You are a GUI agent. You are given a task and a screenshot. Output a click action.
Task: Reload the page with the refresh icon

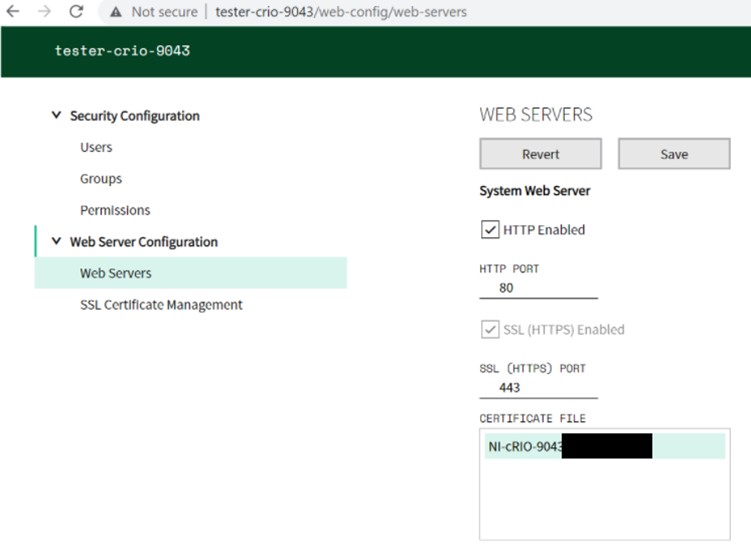[x=76, y=12]
